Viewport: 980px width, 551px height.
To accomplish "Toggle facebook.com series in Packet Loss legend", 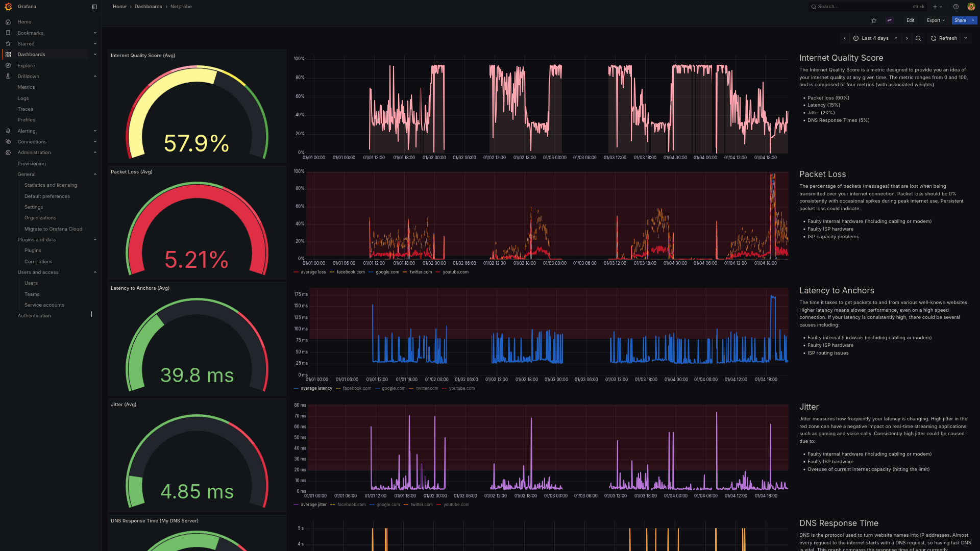I will (348, 272).
